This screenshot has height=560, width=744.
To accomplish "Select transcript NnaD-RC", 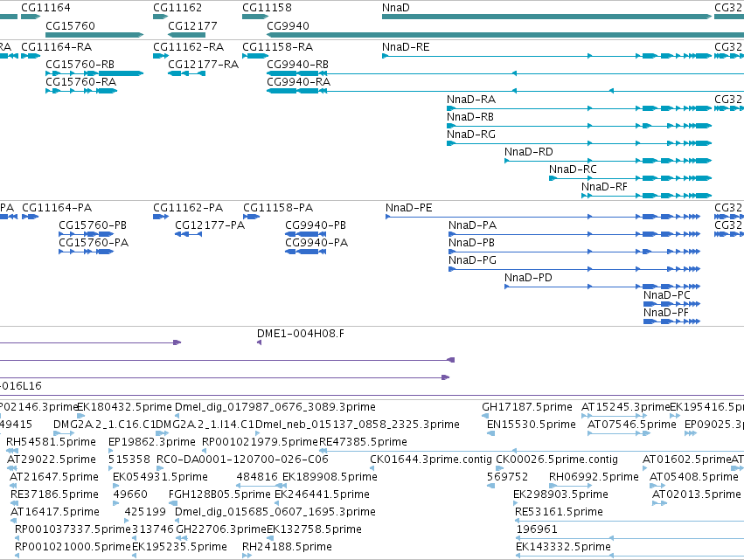I will pos(573,169).
